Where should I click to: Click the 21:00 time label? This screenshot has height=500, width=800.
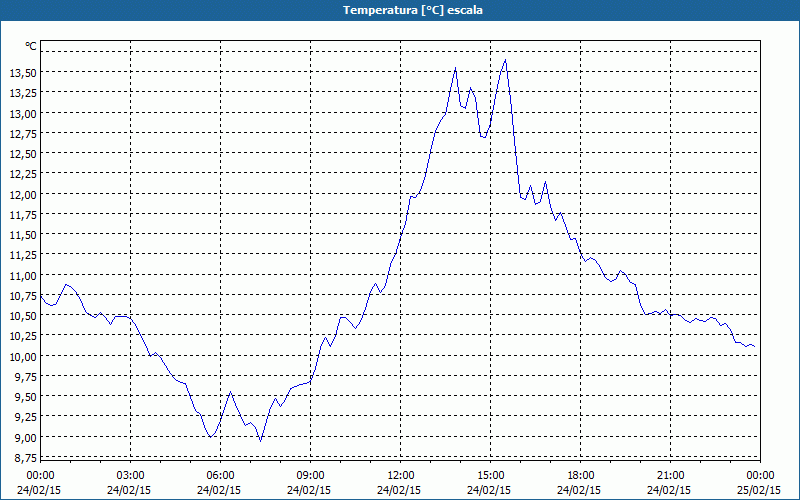(x=670, y=476)
